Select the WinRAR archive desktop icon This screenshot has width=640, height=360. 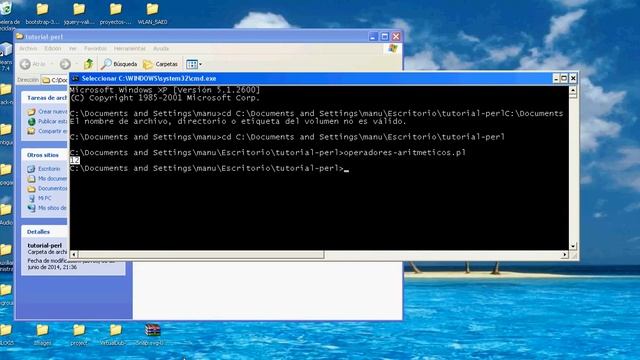click(152, 335)
